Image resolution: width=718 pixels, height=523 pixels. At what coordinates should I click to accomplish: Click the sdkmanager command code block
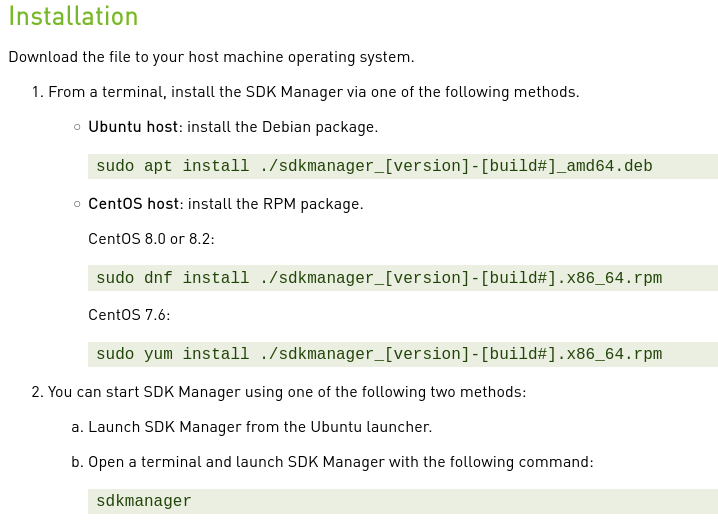tap(400, 501)
